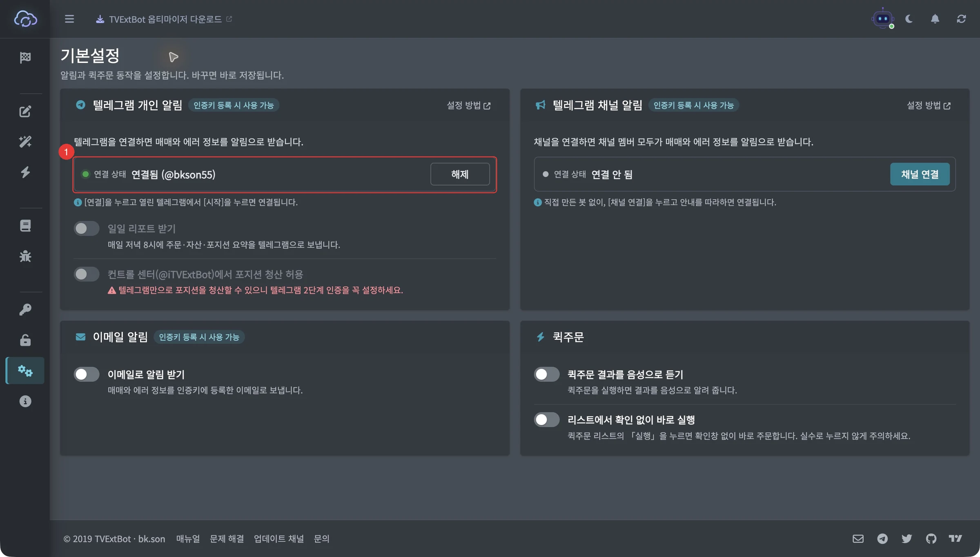Select the gears settings sidebar icon
980x557 pixels.
tap(25, 370)
